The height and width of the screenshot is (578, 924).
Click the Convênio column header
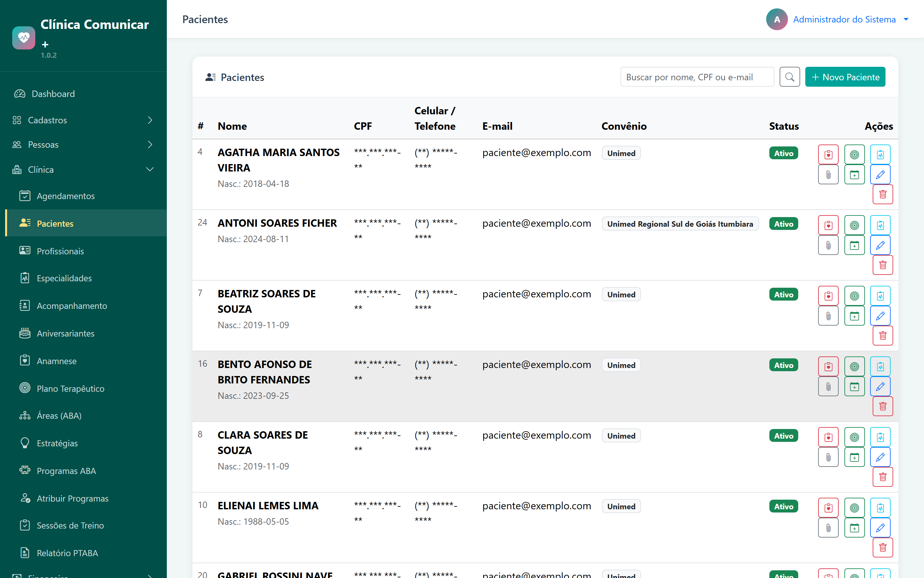624,126
